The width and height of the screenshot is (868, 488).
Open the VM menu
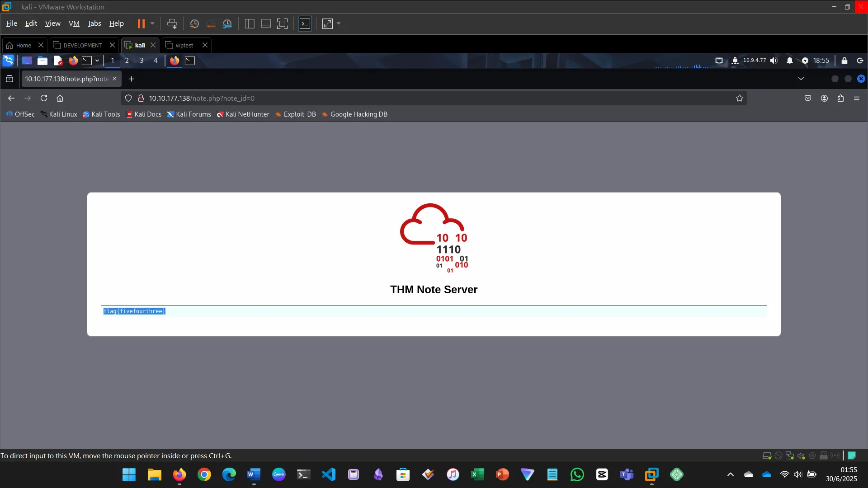click(x=74, y=23)
